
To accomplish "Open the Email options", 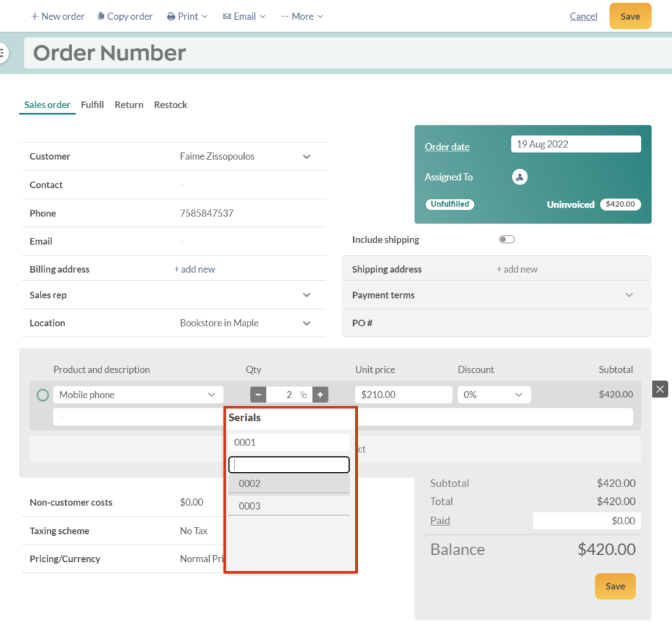I will [x=243, y=16].
